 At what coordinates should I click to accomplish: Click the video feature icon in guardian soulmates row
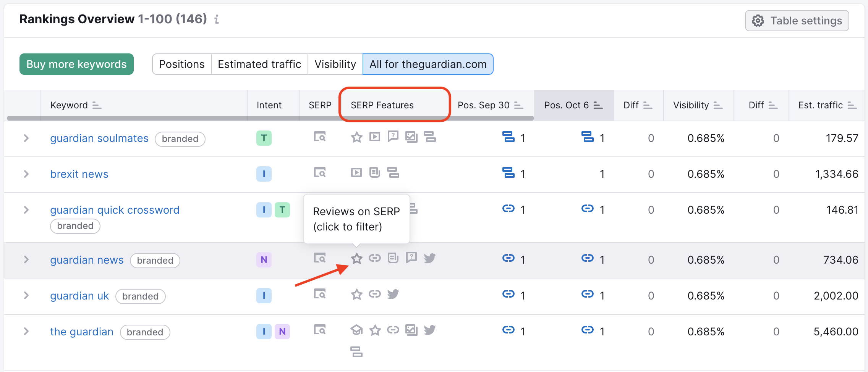(375, 137)
